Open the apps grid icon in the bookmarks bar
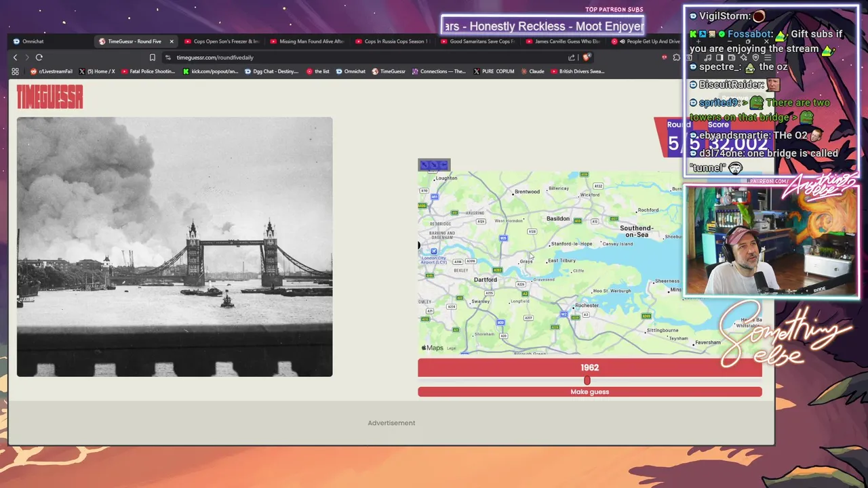Viewport: 868px width, 488px height. point(15,71)
